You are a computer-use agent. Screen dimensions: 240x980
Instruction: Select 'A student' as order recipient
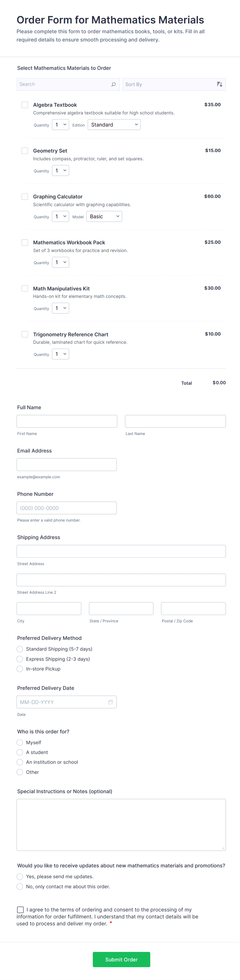click(x=19, y=752)
